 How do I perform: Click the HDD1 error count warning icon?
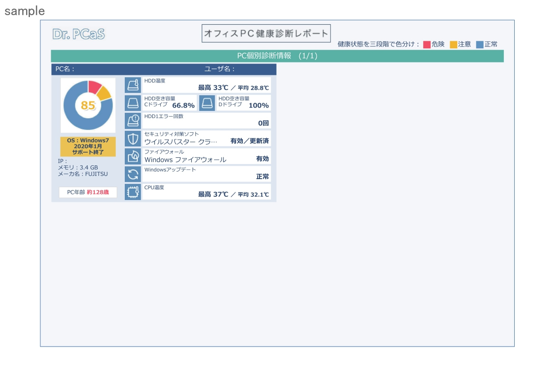coord(133,121)
